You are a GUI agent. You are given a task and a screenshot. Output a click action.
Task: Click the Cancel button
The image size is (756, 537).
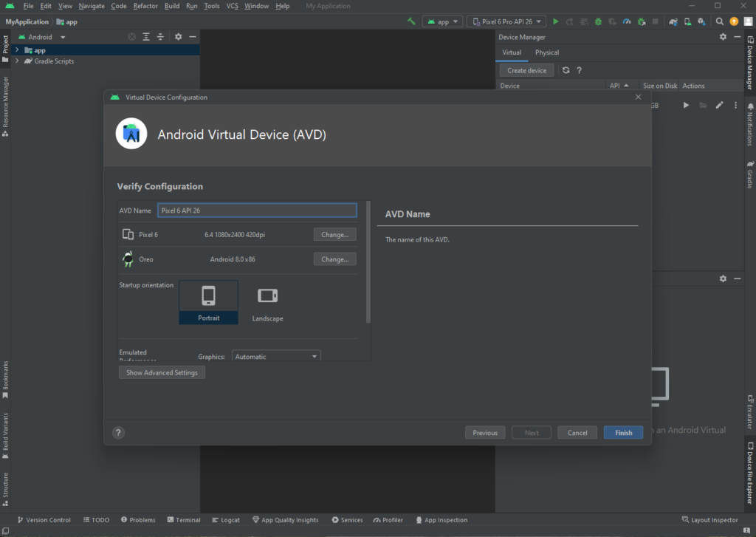(x=577, y=432)
